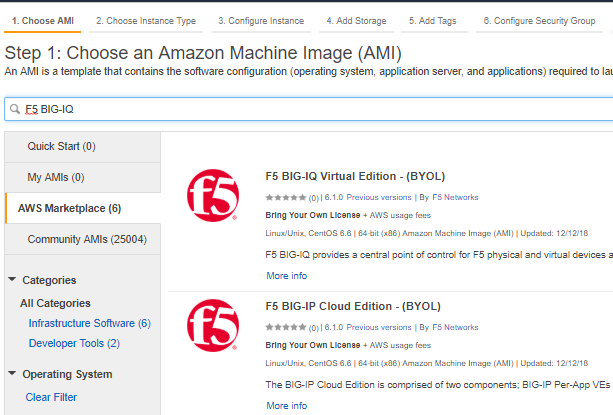Open F5 Networks vendor link for BIG-IQ
613x415 pixels.
click(455, 197)
